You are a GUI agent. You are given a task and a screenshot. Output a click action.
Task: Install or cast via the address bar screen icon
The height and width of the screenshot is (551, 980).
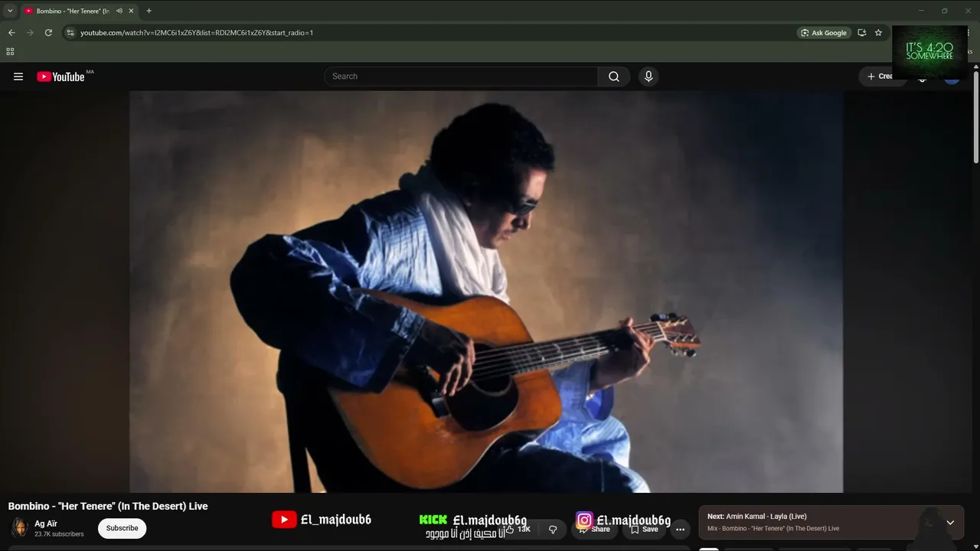tap(862, 33)
